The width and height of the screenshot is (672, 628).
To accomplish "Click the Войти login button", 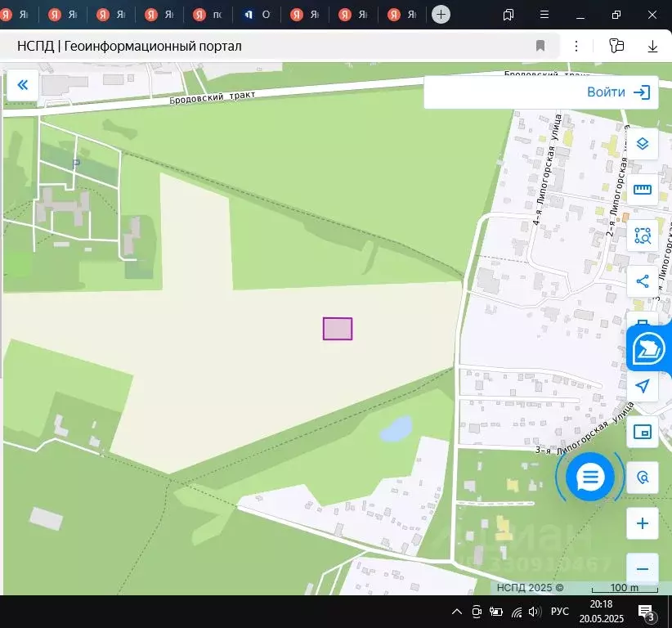I will pos(618,92).
